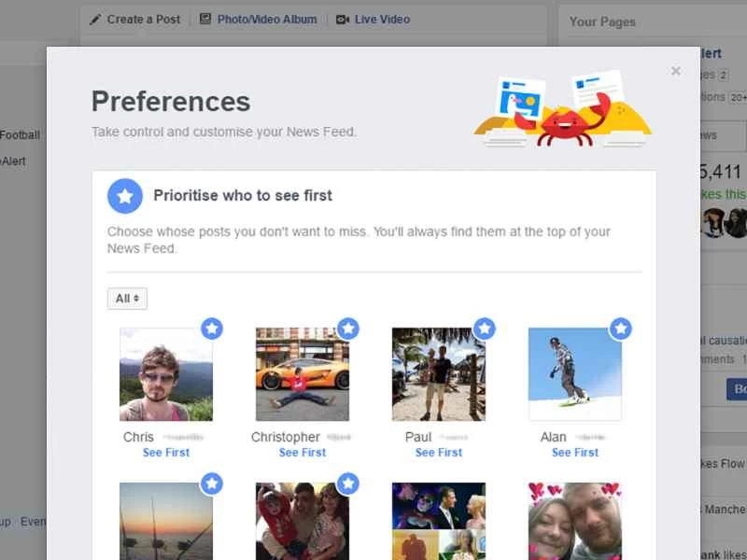Click the star badge on Alan's snowboarding photo

tap(621, 329)
